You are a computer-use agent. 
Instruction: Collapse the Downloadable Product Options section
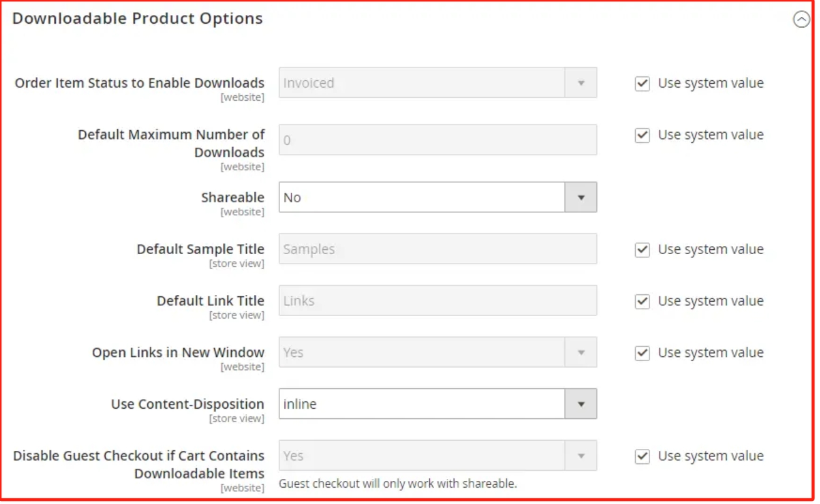(801, 20)
